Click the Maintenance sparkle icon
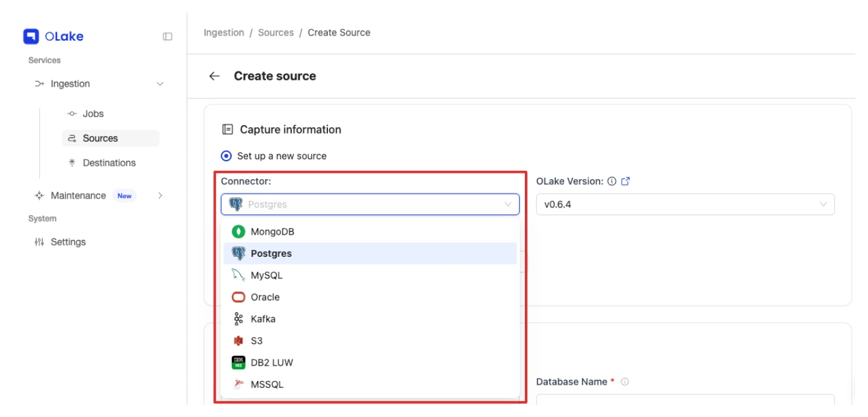868x417 pixels. 39,196
